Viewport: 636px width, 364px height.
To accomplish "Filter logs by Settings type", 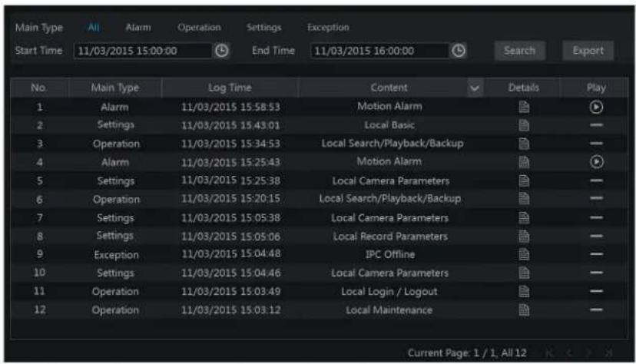I will tap(263, 28).
